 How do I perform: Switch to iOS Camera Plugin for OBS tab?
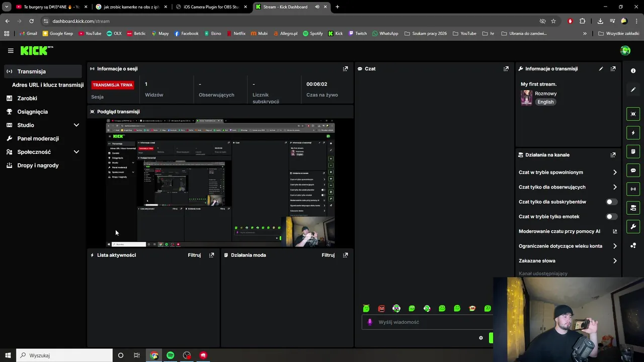210,7
